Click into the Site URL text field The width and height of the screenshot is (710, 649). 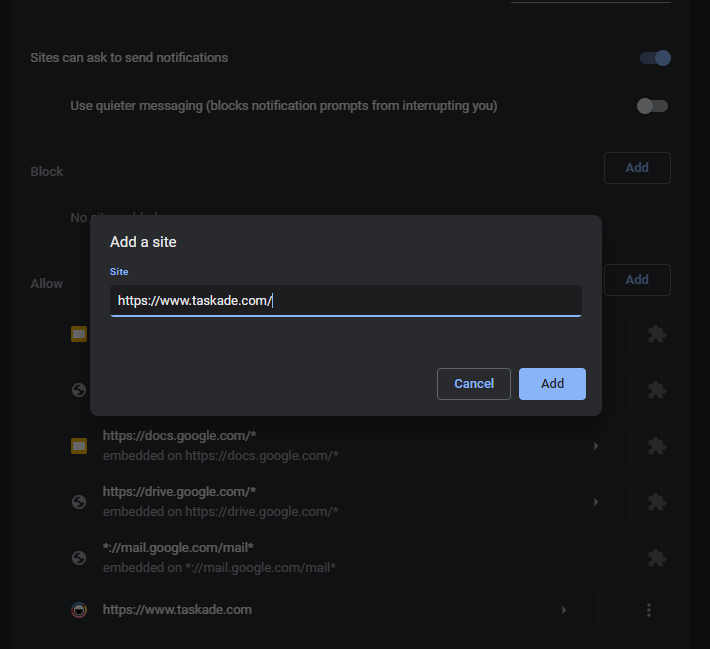click(x=345, y=300)
